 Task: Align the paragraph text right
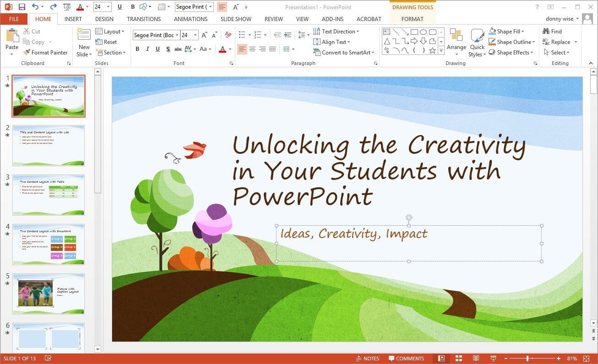tap(262, 49)
